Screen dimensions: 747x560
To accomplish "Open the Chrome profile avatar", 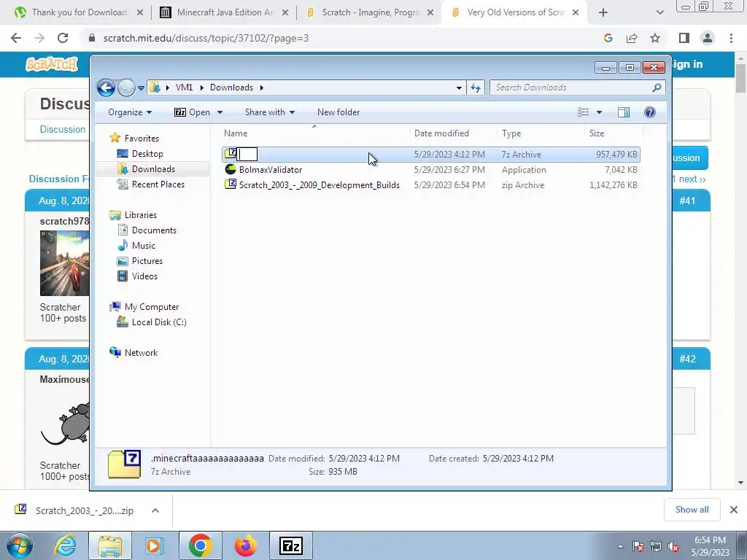I will pyautogui.click(x=708, y=38).
